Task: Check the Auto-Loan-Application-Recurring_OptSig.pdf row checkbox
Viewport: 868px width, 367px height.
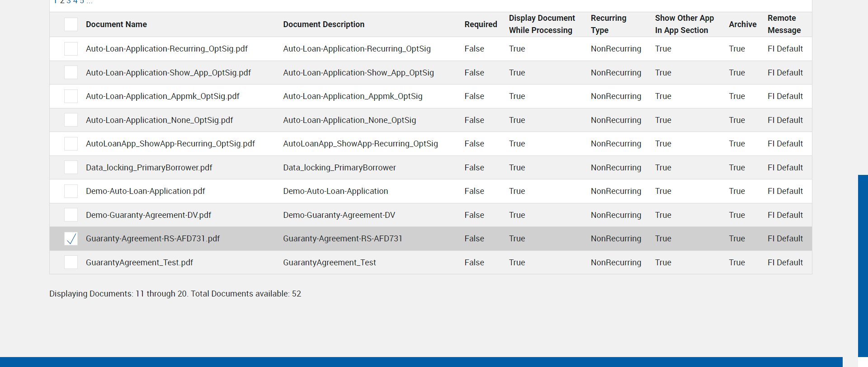Action: tap(71, 49)
